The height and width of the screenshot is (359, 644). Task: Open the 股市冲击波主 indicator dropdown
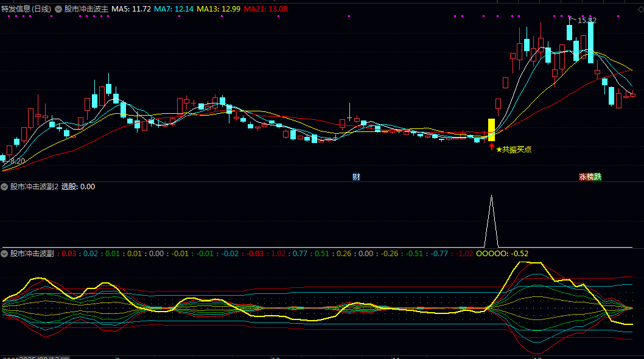(58, 10)
